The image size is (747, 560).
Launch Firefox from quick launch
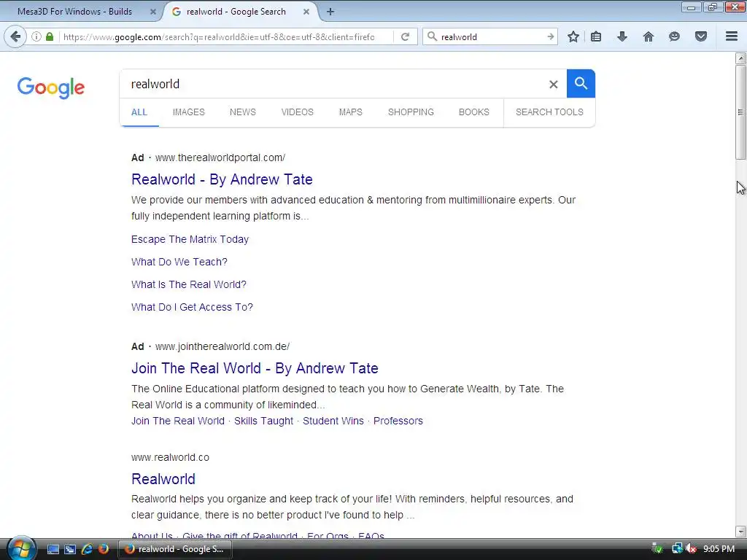104,549
